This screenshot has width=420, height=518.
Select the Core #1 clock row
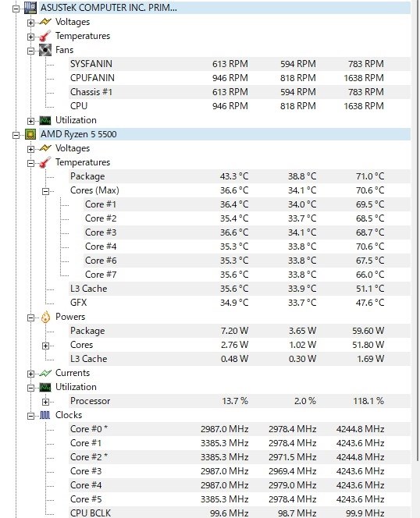coord(240,443)
